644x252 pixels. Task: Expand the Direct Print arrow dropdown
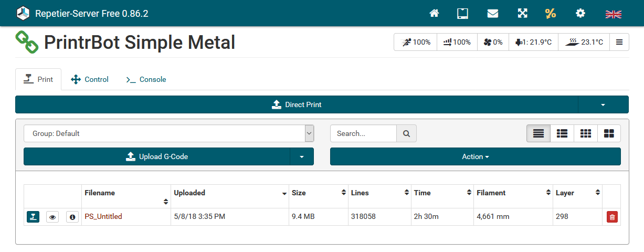[x=603, y=104]
